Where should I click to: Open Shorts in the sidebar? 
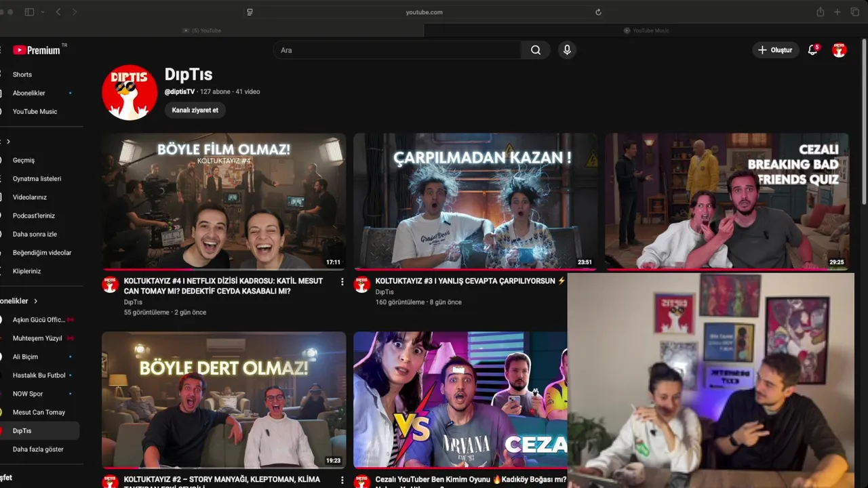click(x=22, y=75)
